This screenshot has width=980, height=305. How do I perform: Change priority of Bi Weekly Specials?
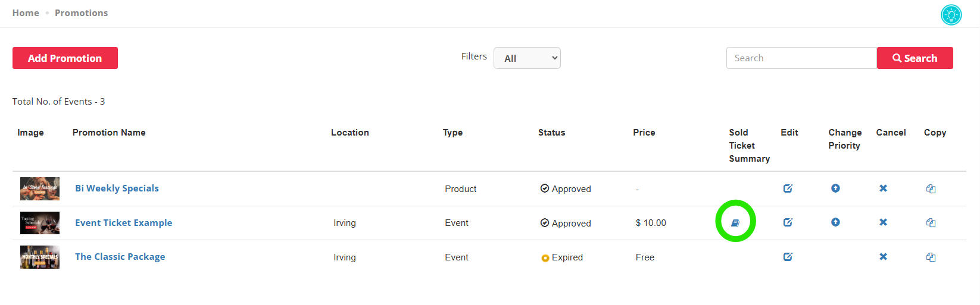[835, 188]
